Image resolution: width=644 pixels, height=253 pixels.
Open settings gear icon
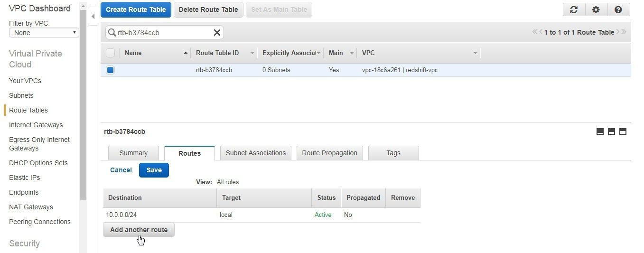pos(596,9)
